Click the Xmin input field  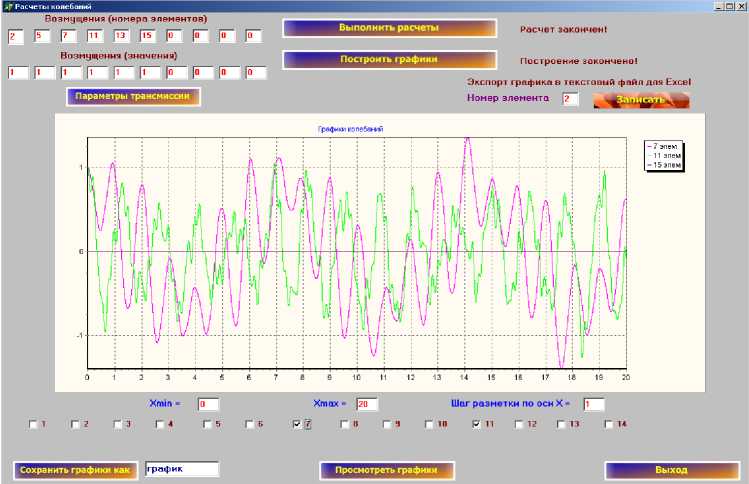tap(207, 404)
